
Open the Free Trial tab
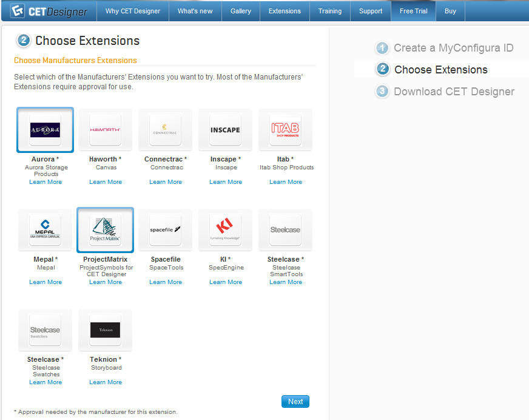pos(413,11)
